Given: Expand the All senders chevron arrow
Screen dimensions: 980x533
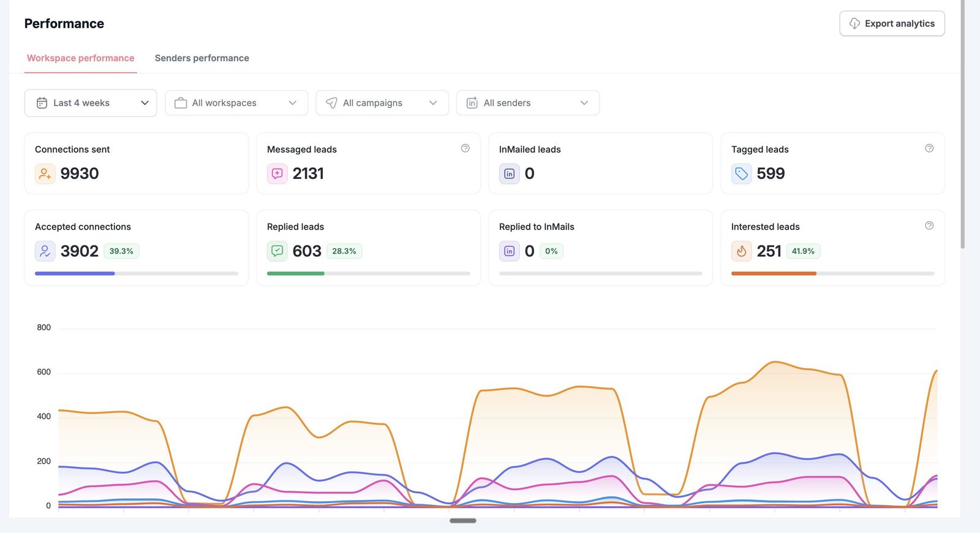Looking at the screenshot, I should (x=584, y=103).
